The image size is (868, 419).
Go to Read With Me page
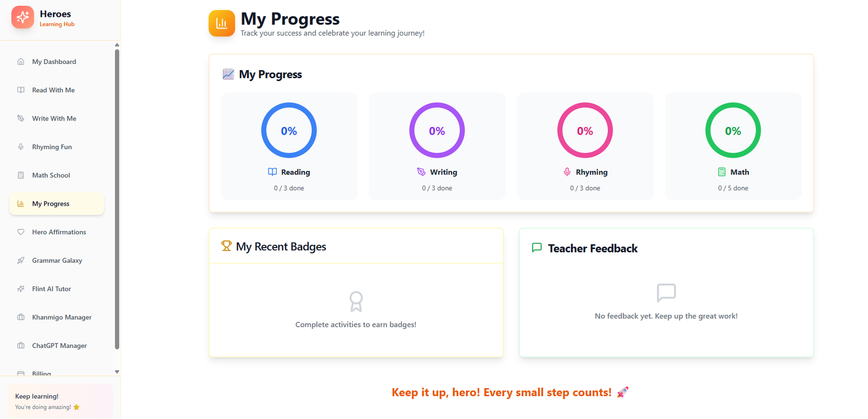coord(53,90)
